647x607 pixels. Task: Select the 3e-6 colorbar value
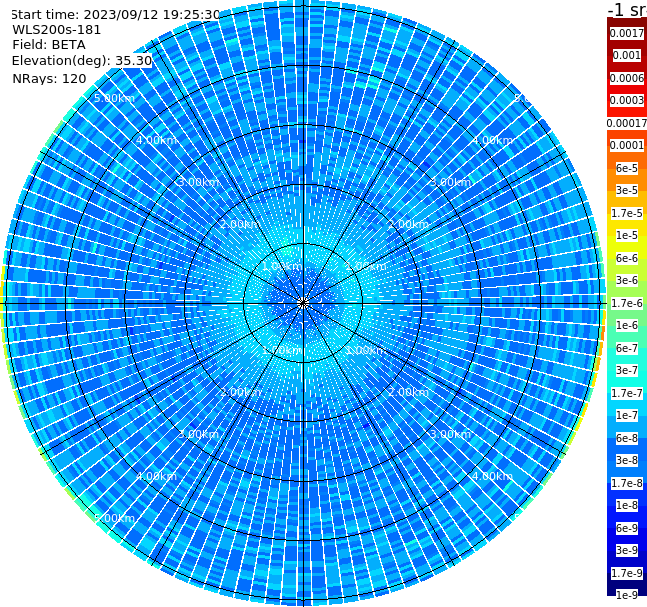(x=627, y=280)
